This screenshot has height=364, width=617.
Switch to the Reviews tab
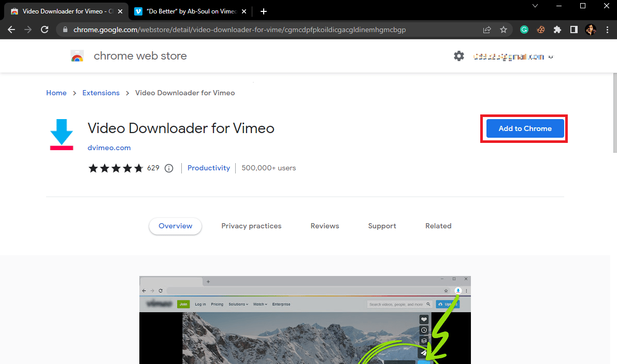[x=325, y=226]
